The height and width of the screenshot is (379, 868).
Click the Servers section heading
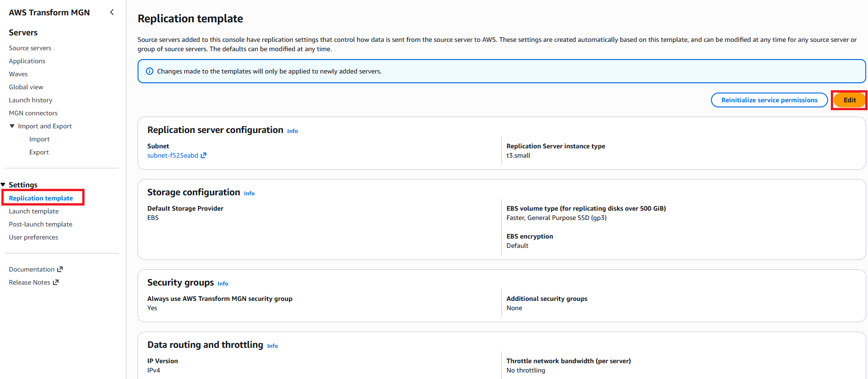coord(23,33)
